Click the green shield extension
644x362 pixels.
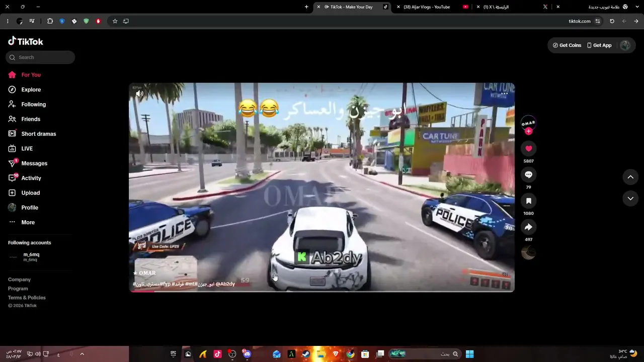[x=86, y=21]
